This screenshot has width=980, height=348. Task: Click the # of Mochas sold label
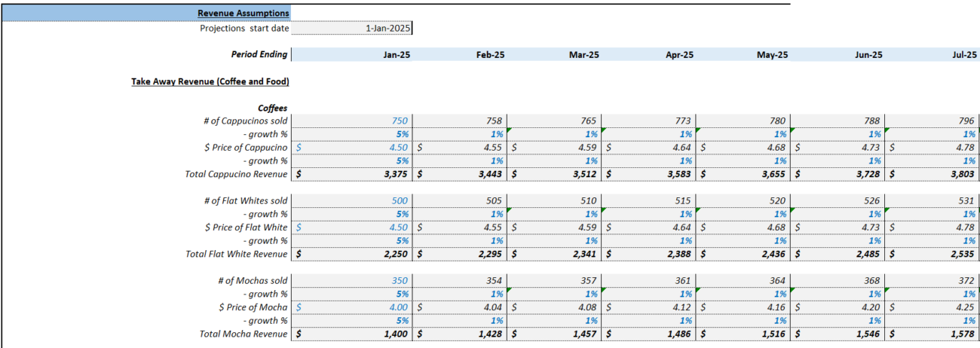pyautogui.click(x=253, y=280)
